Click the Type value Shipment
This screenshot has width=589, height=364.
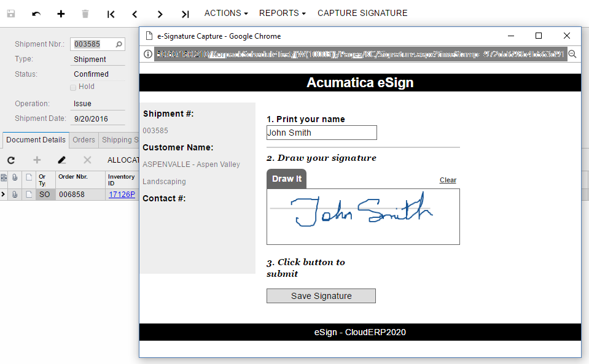tap(90, 60)
